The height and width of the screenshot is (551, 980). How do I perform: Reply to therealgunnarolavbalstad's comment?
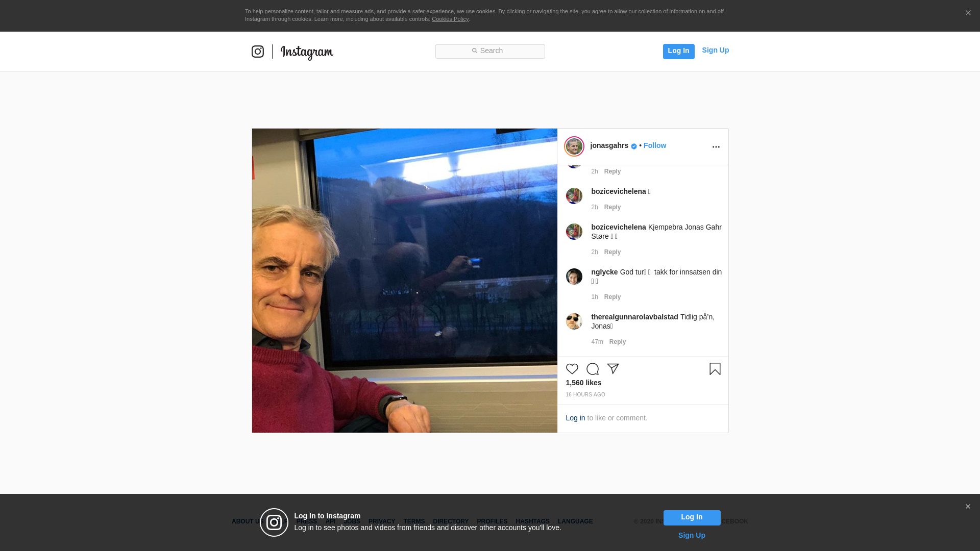pyautogui.click(x=617, y=342)
